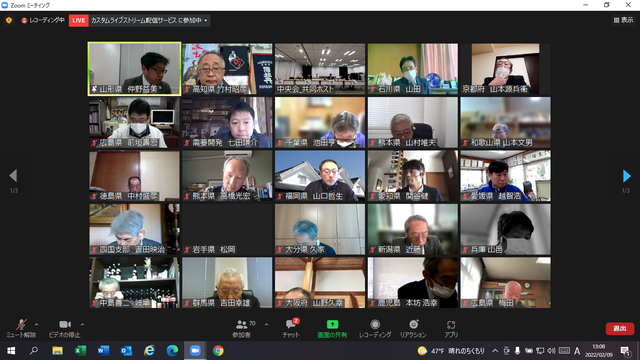The image size is (640, 360).
Task: Open the チャット chat panel
Action: 291,329
